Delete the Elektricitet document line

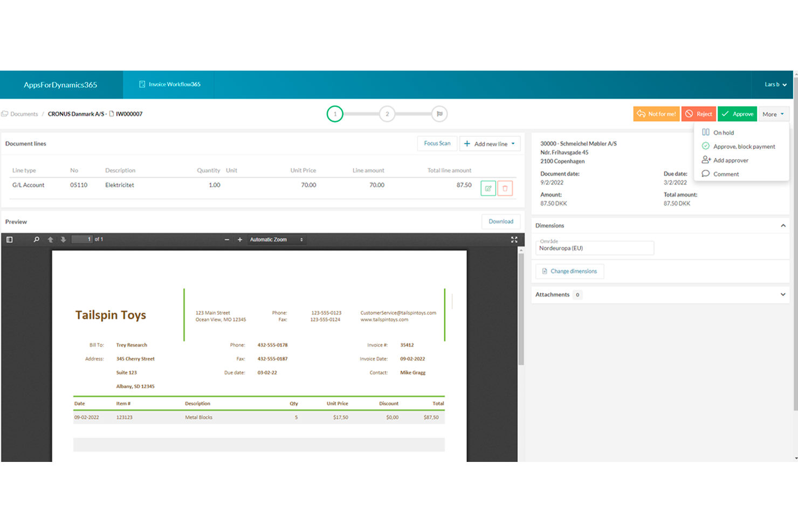coord(505,188)
